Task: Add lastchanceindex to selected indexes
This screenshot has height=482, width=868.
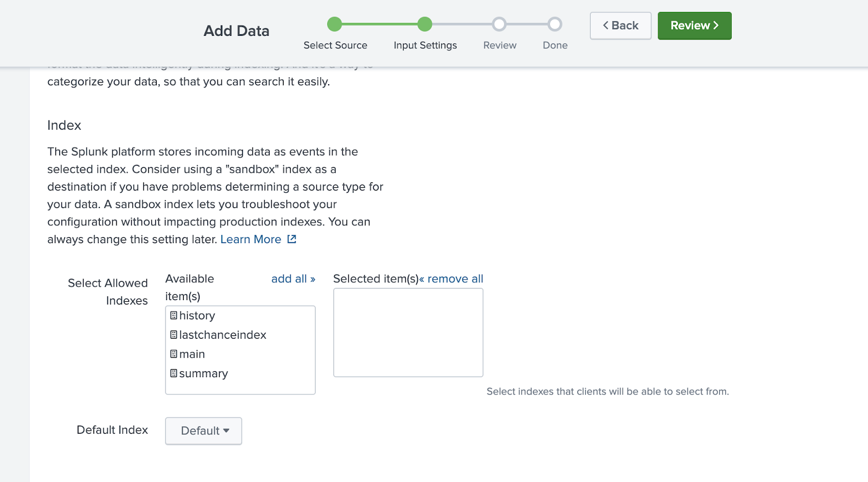Action: pyautogui.click(x=223, y=335)
